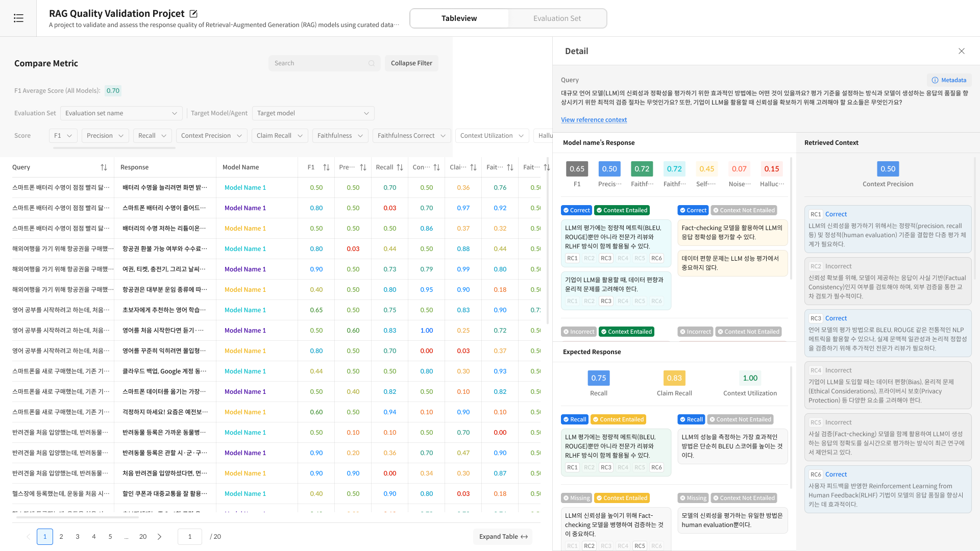The height and width of the screenshot is (551, 980).
Task: Go to next page arrow in pagination
Action: pos(159,537)
